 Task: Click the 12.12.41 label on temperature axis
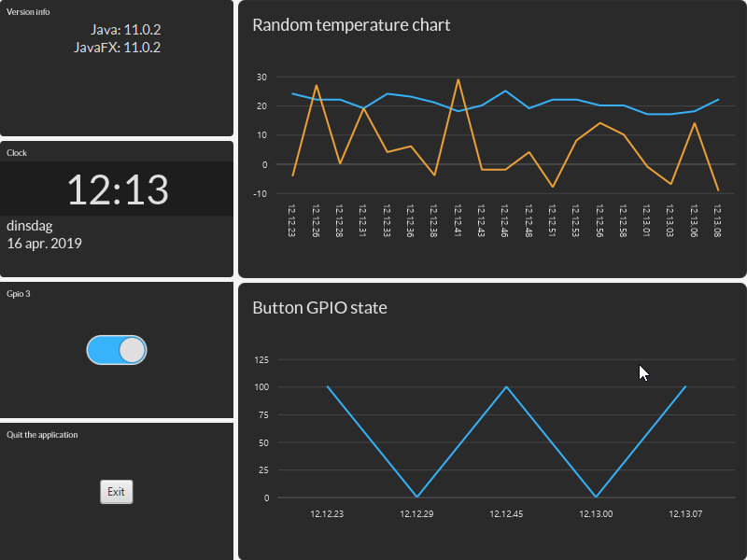click(x=458, y=220)
